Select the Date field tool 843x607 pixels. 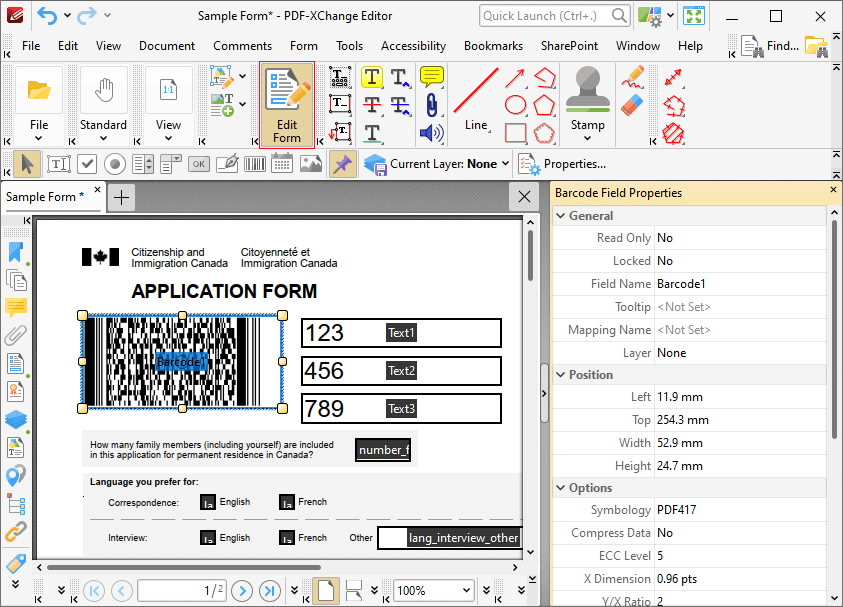[282, 164]
